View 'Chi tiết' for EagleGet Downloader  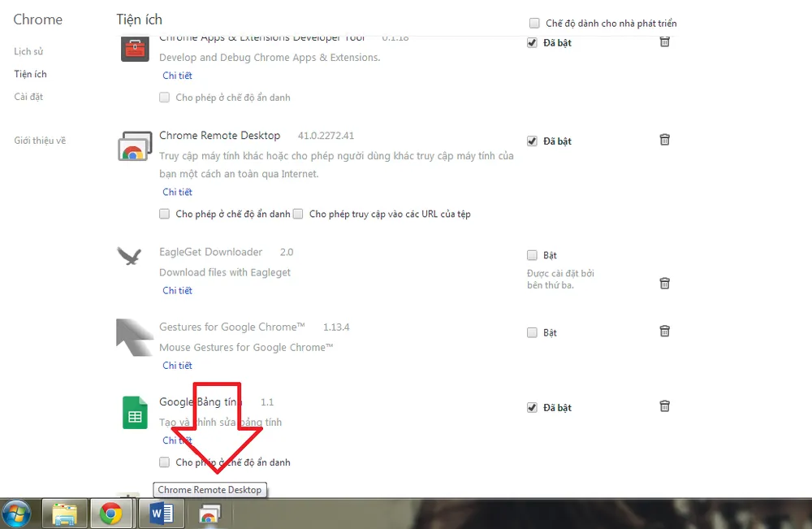(177, 291)
